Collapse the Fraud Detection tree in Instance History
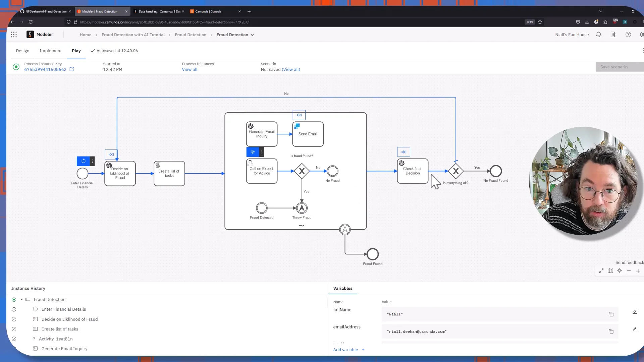 click(21, 299)
